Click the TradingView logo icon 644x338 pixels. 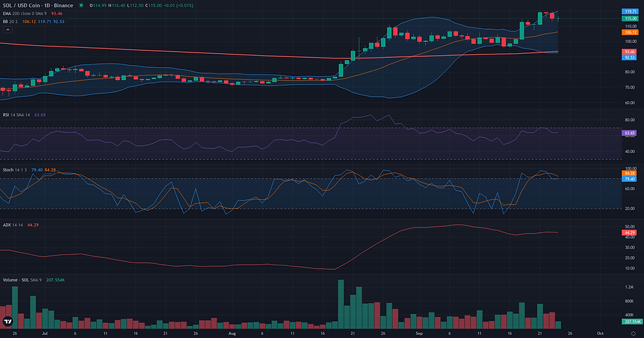click(7, 322)
